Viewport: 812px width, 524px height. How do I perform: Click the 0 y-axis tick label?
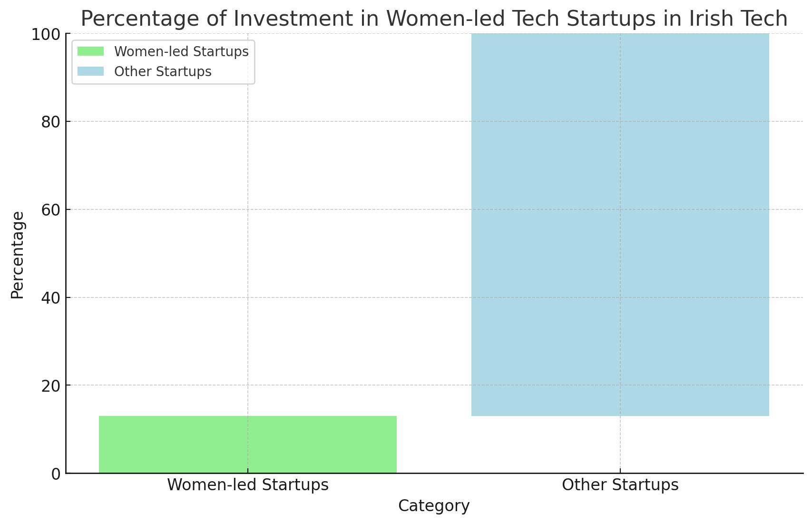click(56, 474)
